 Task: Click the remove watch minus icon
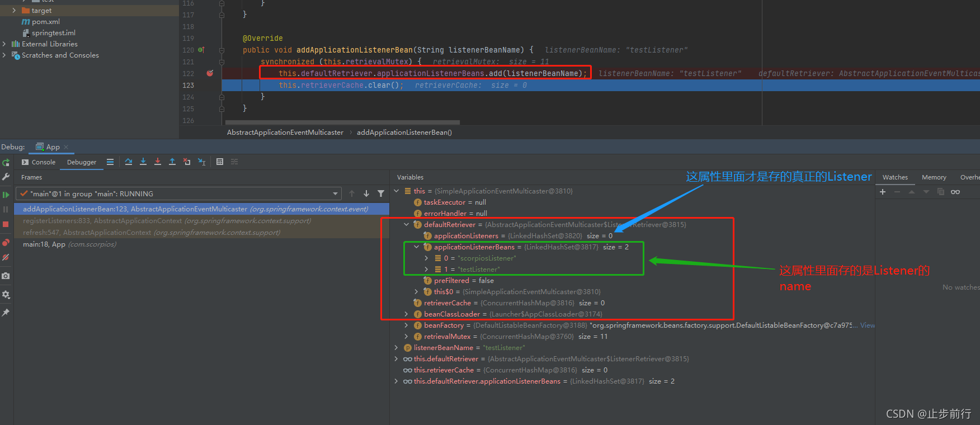coord(897,192)
